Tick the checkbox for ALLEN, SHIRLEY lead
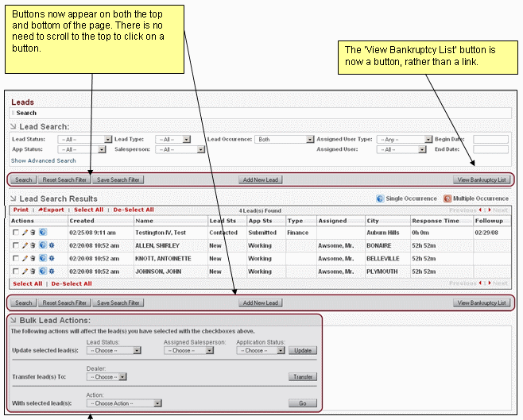Viewport: 523px width, 420px height. 16,246
